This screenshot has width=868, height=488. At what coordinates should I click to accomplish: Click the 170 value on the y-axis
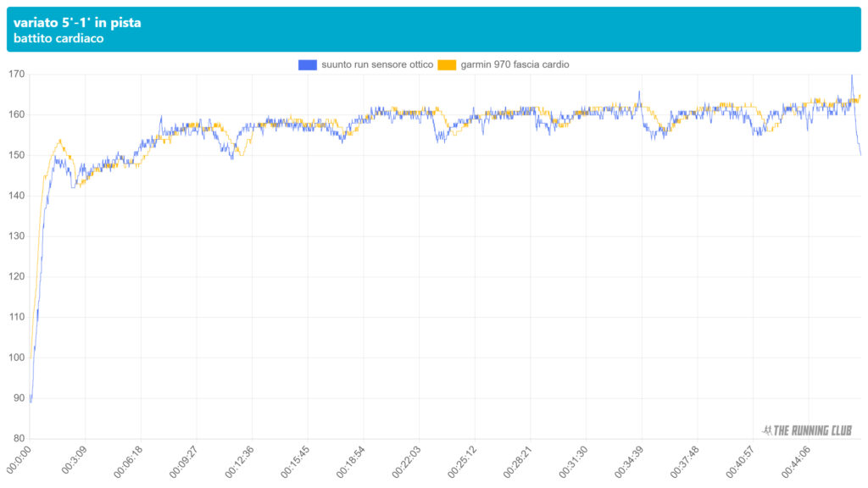click(x=16, y=75)
